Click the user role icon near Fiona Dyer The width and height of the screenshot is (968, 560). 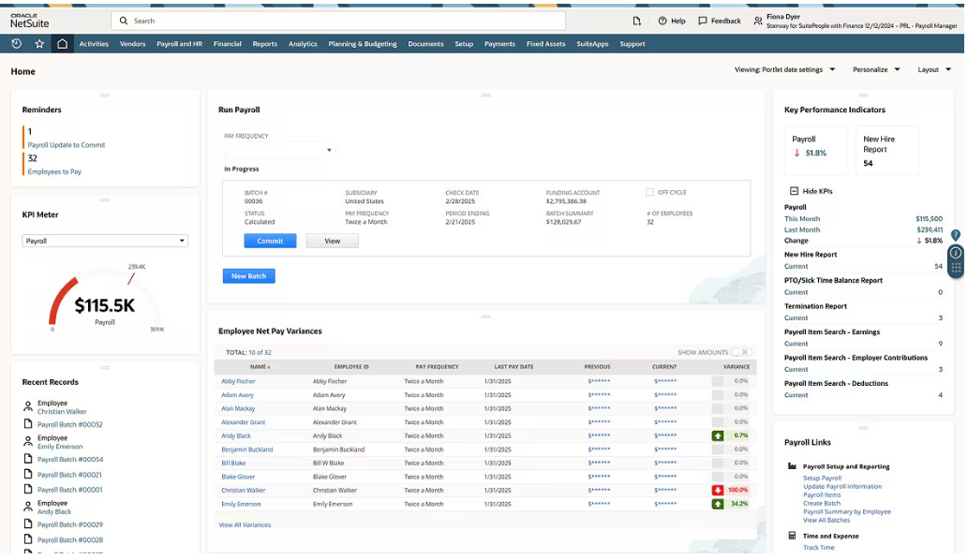pyautogui.click(x=758, y=21)
